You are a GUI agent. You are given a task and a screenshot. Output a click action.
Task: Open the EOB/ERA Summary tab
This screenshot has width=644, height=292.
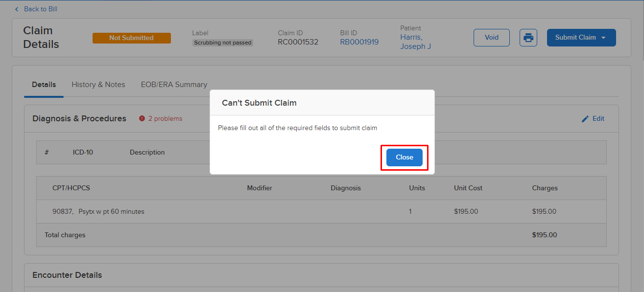coord(174,84)
